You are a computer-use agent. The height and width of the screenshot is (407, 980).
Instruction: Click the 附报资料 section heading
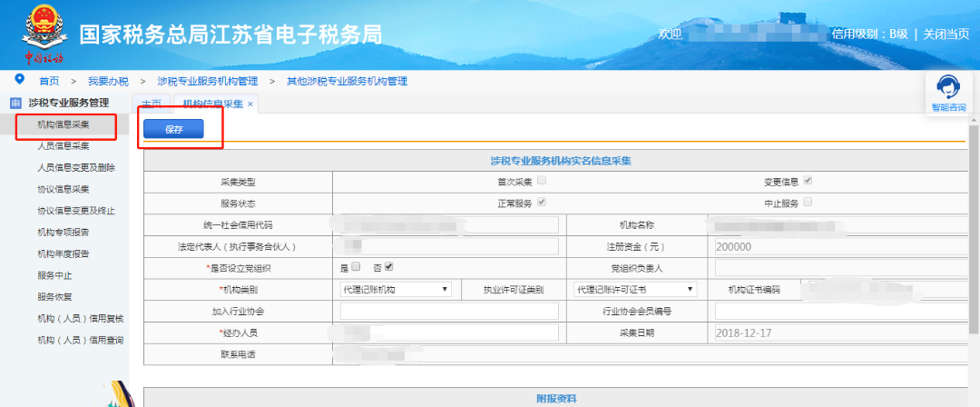coord(556,398)
